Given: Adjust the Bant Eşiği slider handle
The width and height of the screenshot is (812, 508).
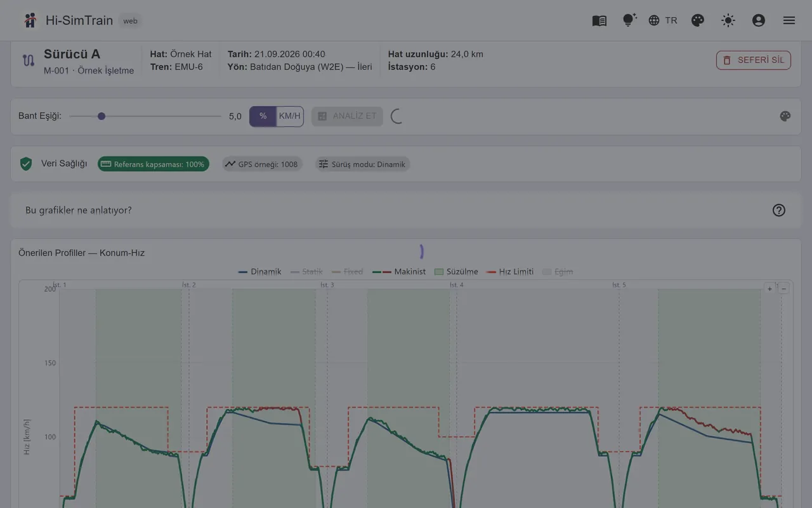Looking at the screenshot, I should (x=101, y=116).
